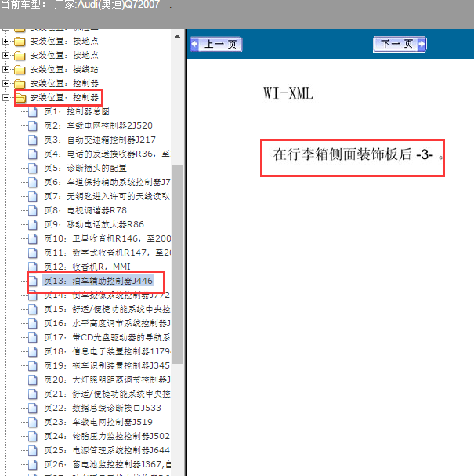This screenshot has height=476, width=474.
Task: Click the document icon for 页21 舒适/便捷功能系统
Action: click(33, 394)
